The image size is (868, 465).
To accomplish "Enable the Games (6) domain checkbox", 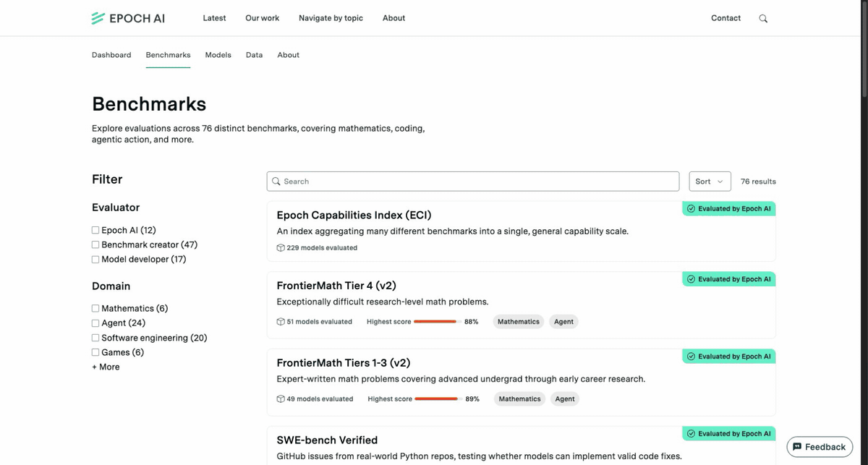I will 95,352.
